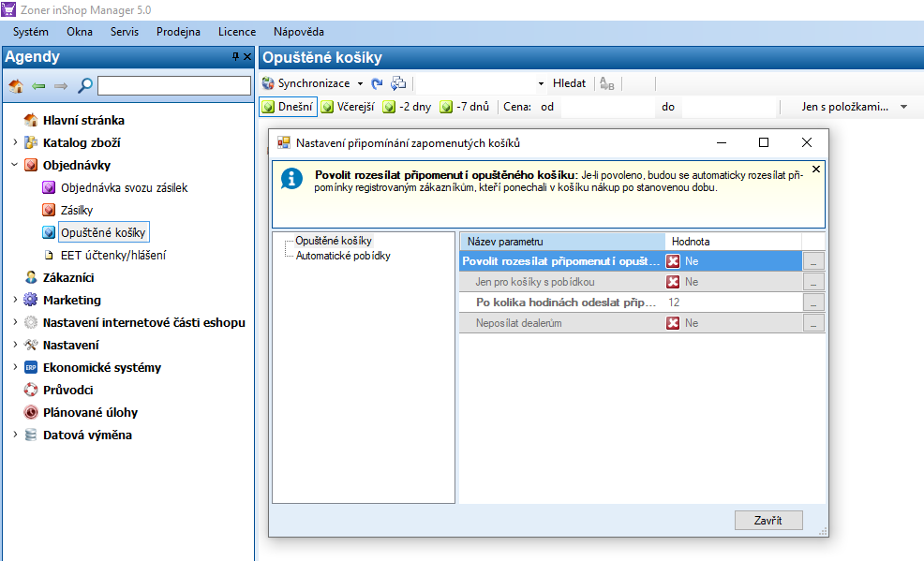Click the green back arrow icon
Viewport: 924px width, 561px height.
(x=38, y=86)
